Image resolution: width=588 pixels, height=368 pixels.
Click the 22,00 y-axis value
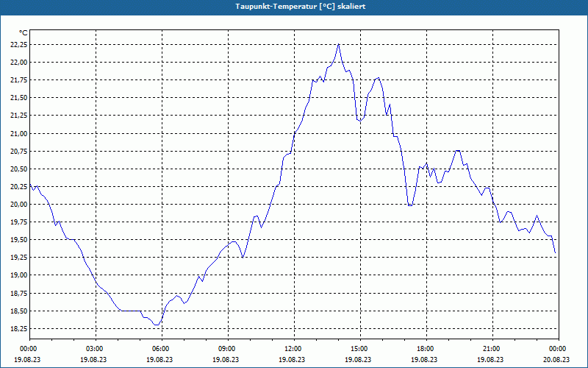pos(18,63)
